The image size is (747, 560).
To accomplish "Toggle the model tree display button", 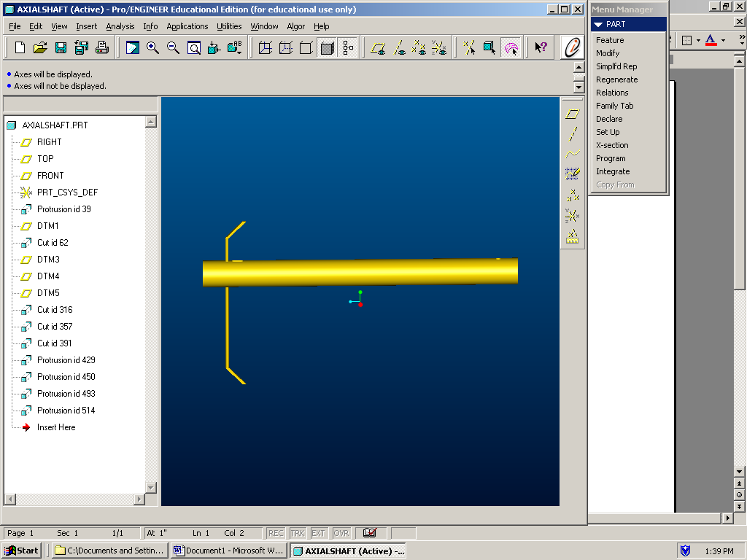I will click(x=348, y=47).
